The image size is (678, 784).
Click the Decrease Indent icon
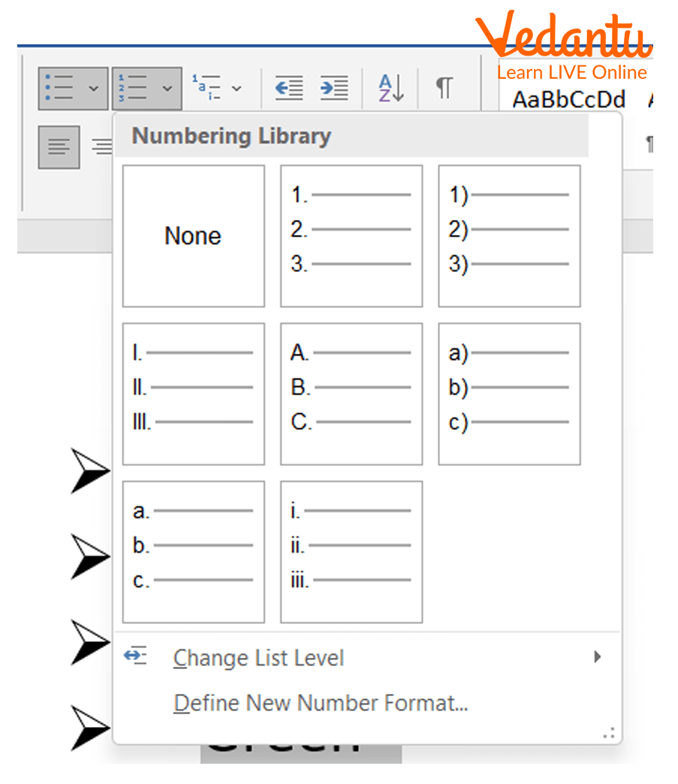click(289, 88)
